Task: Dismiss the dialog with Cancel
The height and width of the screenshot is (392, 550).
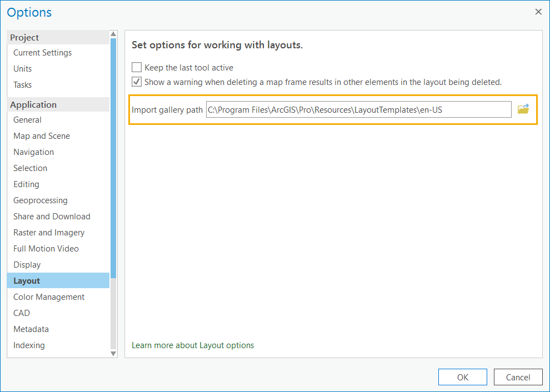Action: [518, 376]
